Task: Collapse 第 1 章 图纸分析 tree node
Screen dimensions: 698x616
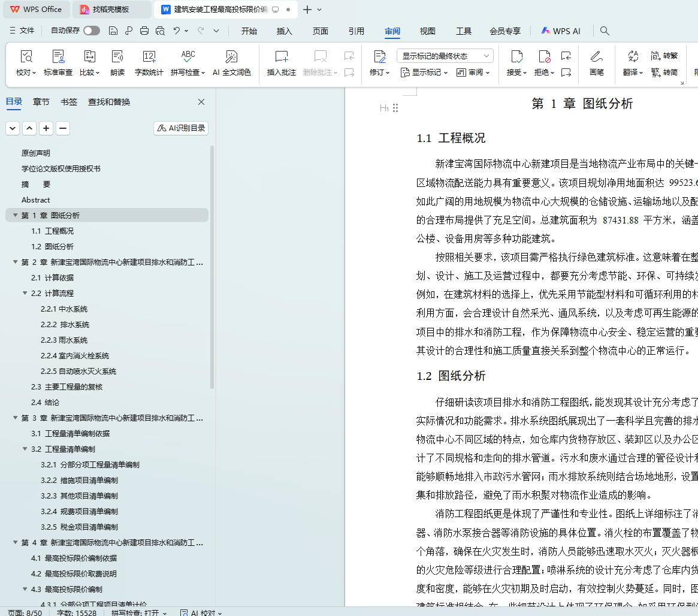Action: click(15, 215)
